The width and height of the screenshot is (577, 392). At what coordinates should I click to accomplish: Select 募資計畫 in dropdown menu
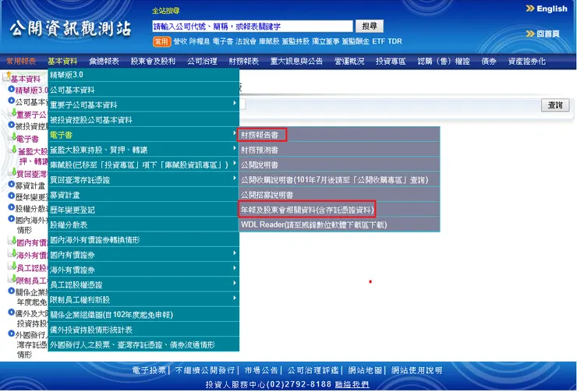coord(143,195)
